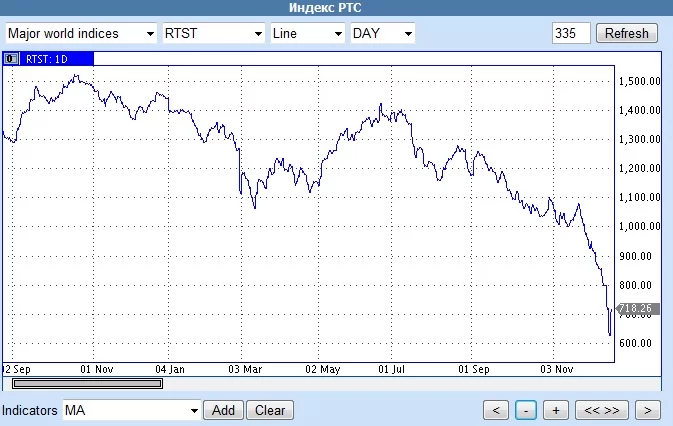673x426 pixels.
Task: Open the MA indicators dropdown
Action: [132, 411]
